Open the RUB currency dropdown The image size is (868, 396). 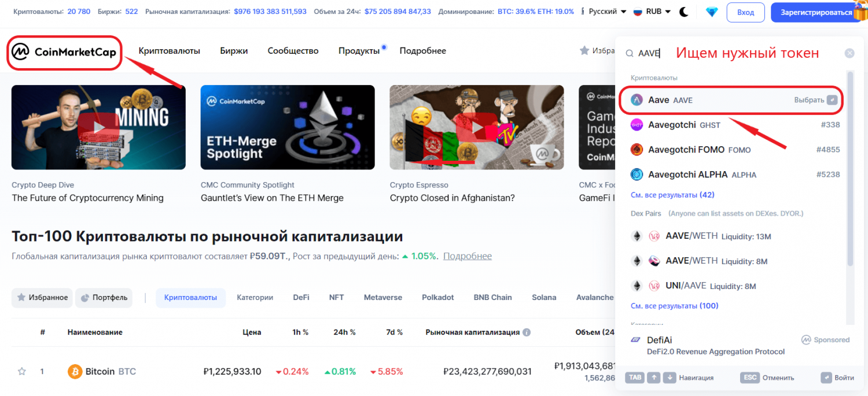pyautogui.click(x=652, y=12)
